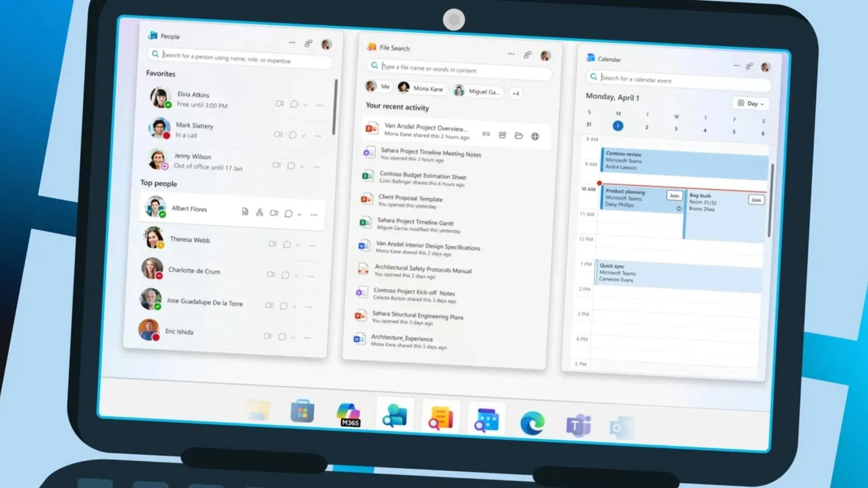Expand chat options chevron for Theresa Webb

tap(298, 245)
